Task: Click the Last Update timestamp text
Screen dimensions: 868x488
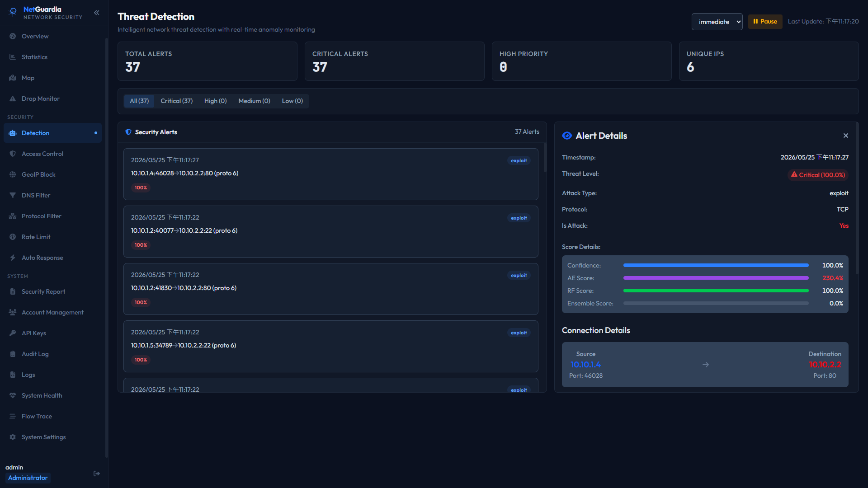Action: (x=823, y=21)
